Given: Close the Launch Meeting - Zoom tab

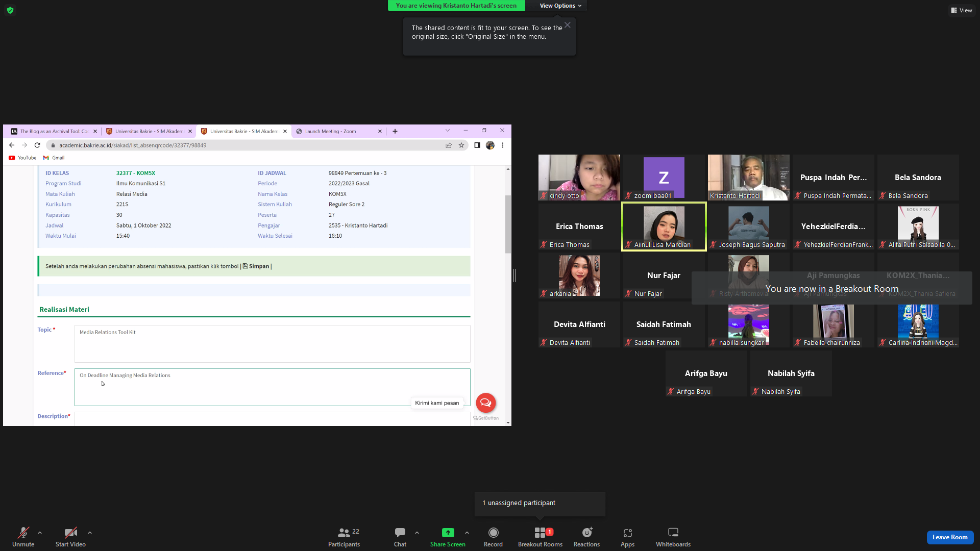Looking at the screenshot, I should (380, 131).
